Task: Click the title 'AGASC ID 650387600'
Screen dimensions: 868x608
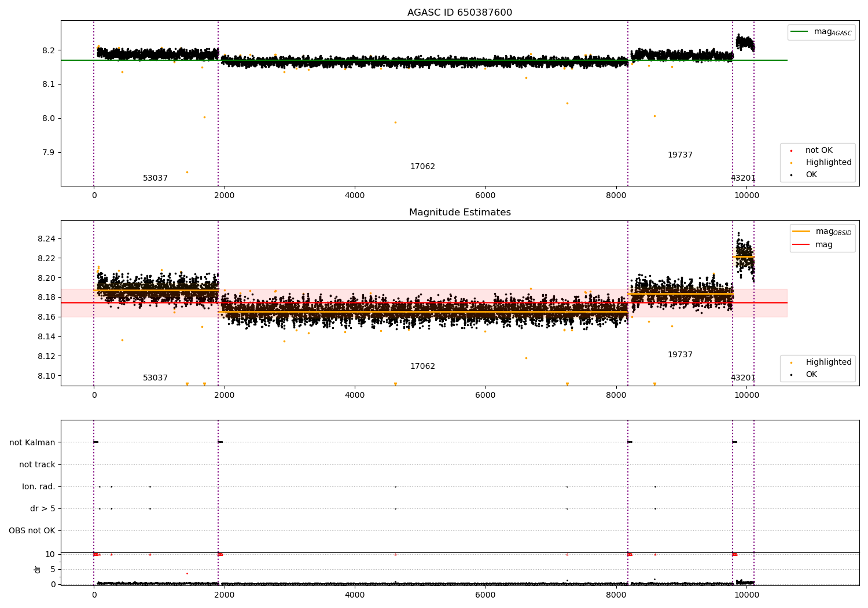Action: point(459,13)
